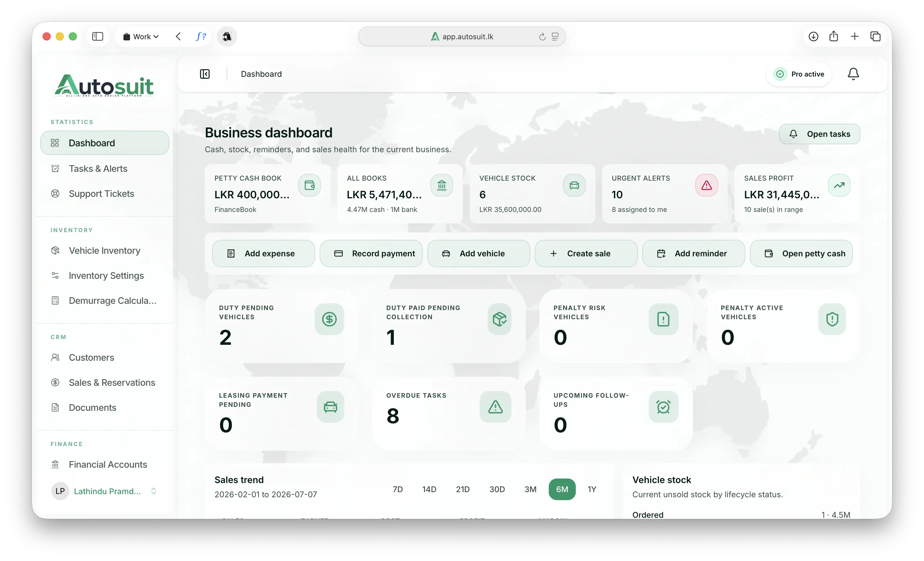This screenshot has width=924, height=561.
Task: Select the 6M sales trend range
Action: point(562,489)
